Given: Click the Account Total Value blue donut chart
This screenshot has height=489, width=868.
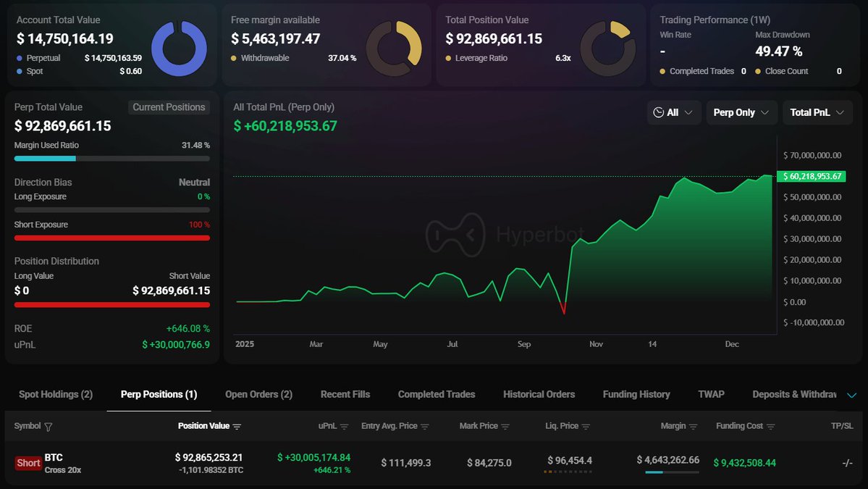Looking at the screenshot, I should pyautogui.click(x=179, y=49).
